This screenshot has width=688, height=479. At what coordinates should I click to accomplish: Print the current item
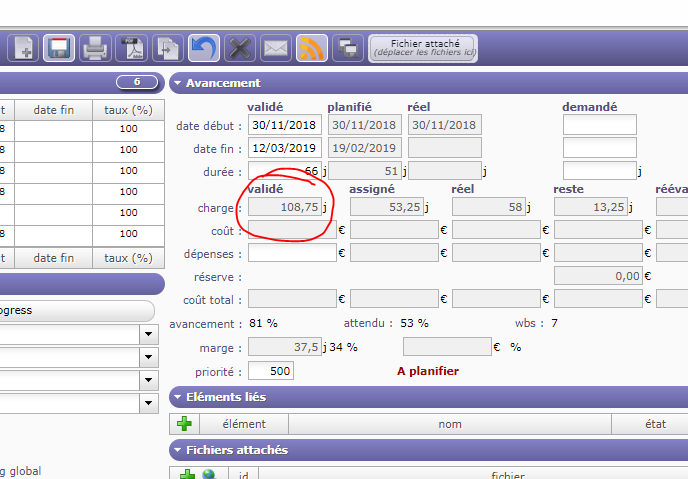(94, 47)
